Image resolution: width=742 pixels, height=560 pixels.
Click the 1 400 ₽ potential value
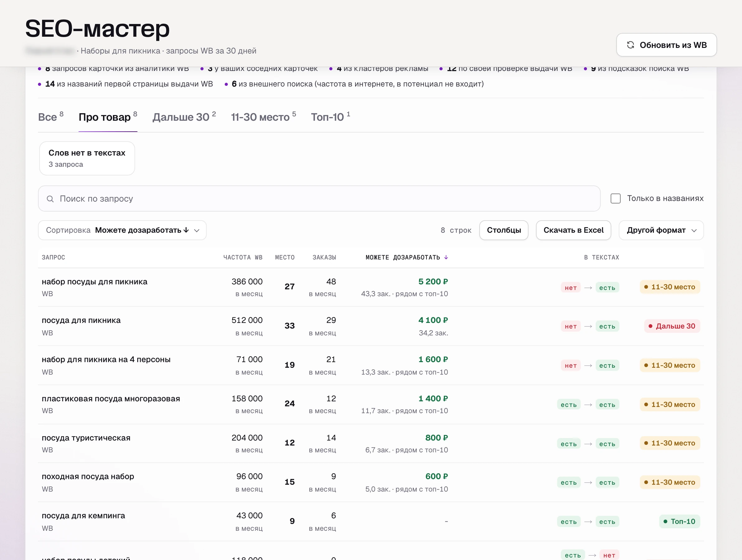433,399
